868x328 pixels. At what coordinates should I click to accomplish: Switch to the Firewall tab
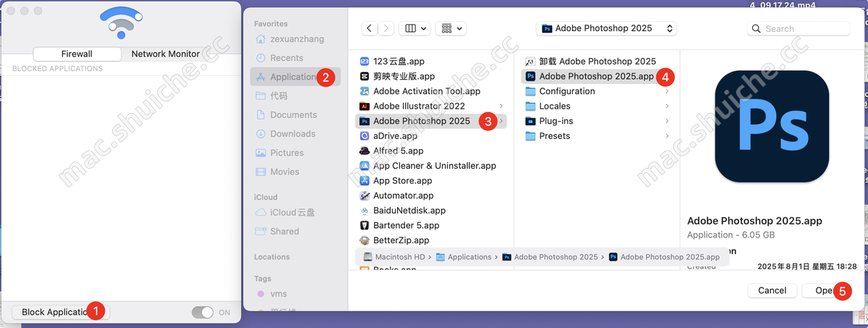coord(77,54)
